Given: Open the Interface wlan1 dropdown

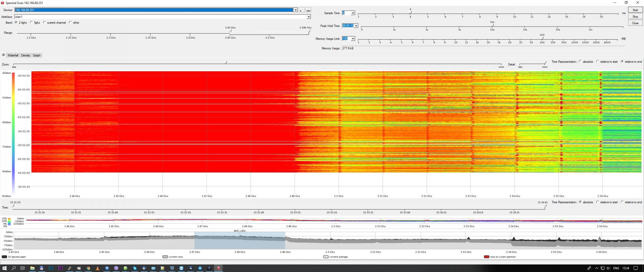Looking at the screenshot, I should click(x=309, y=17).
